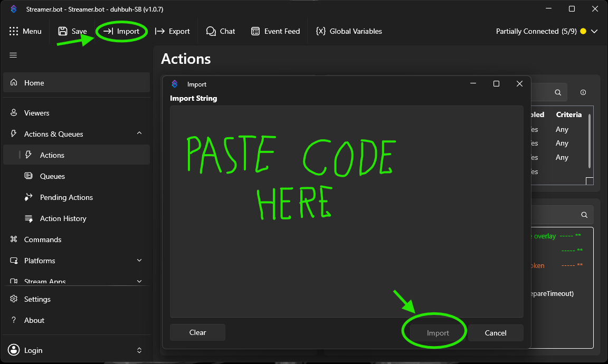Click the Settings gear icon
Screen dimensions: 608x364
coord(14,299)
